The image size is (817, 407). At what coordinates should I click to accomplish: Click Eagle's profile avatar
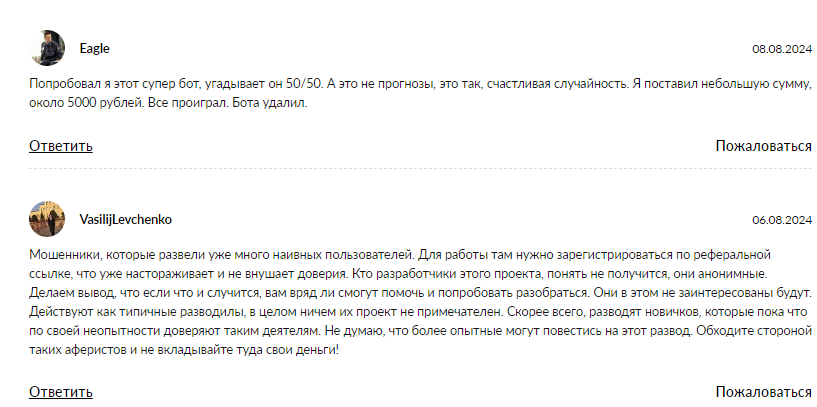47,48
